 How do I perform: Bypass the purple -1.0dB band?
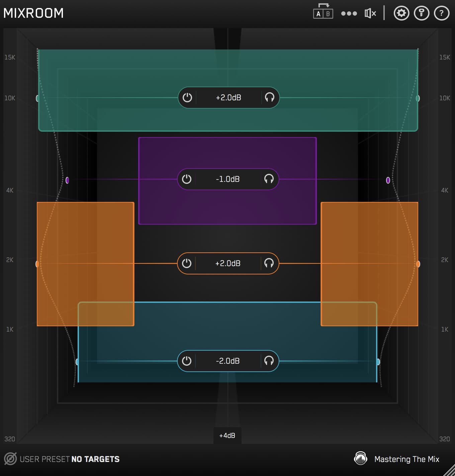point(187,179)
